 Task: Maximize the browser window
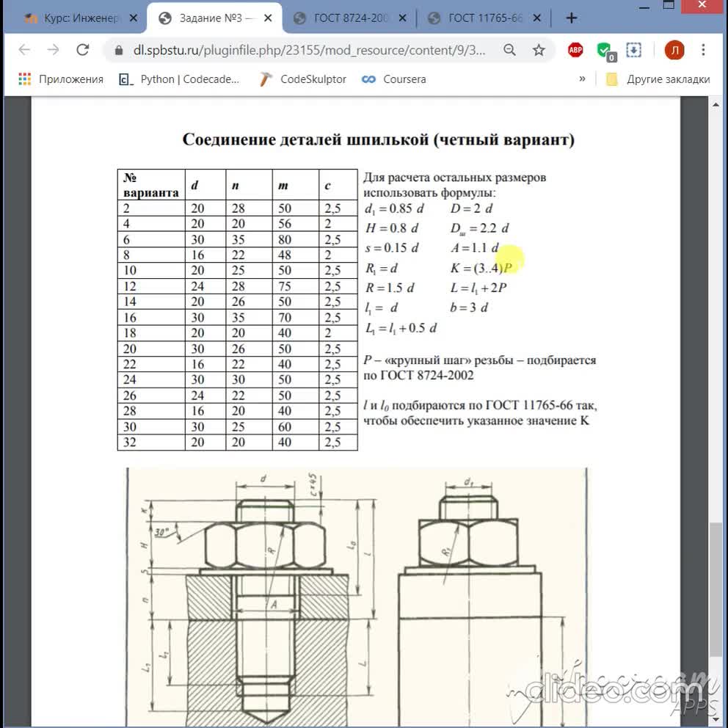(669, 6)
